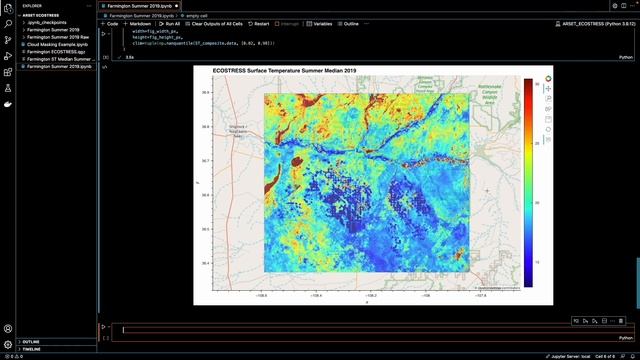Open the Explorer view in activity bar
This screenshot has height=360, width=640.
[x=8, y=8]
